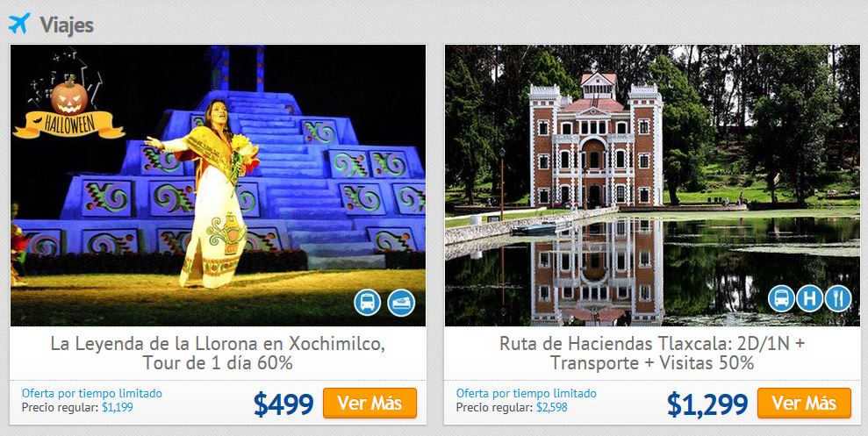Open La Leyenda de la Llorona title link
The width and height of the screenshot is (868, 436).
(x=218, y=353)
